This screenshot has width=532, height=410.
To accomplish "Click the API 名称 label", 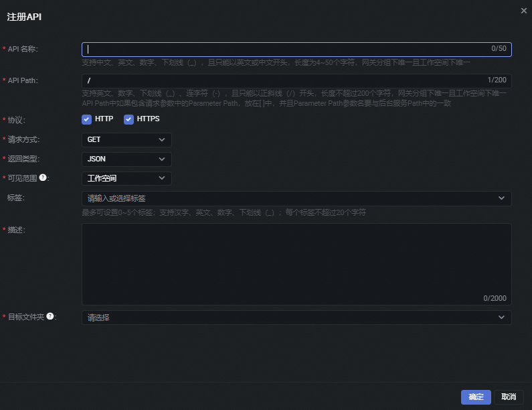I will coord(23,49).
